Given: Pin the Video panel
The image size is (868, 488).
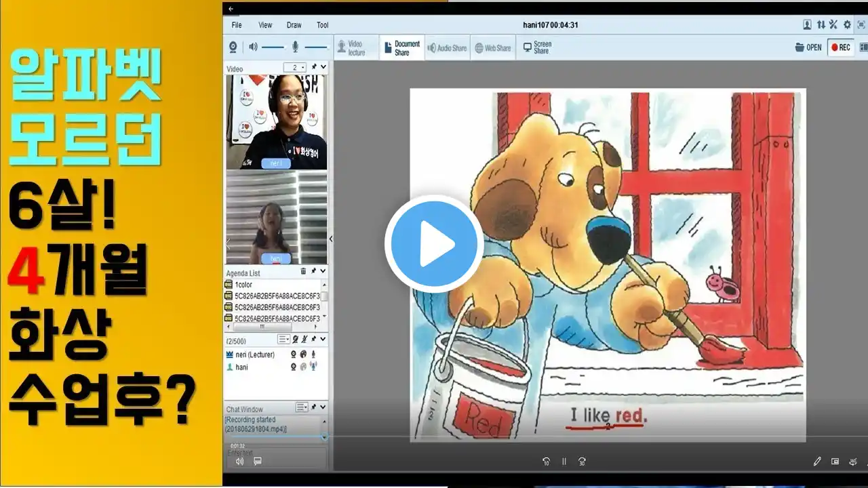Looking at the screenshot, I should (x=314, y=67).
